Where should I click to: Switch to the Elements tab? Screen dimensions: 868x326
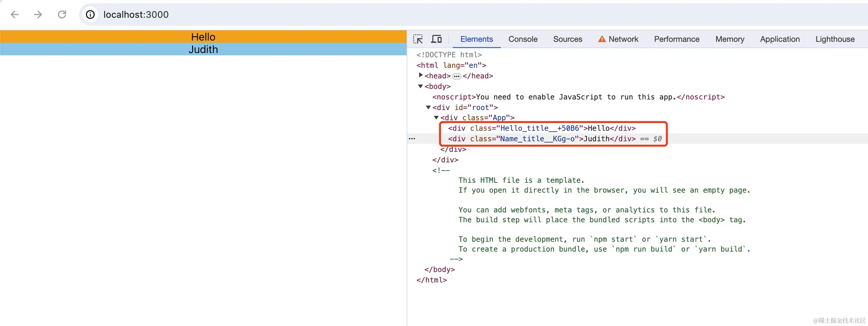477,39
